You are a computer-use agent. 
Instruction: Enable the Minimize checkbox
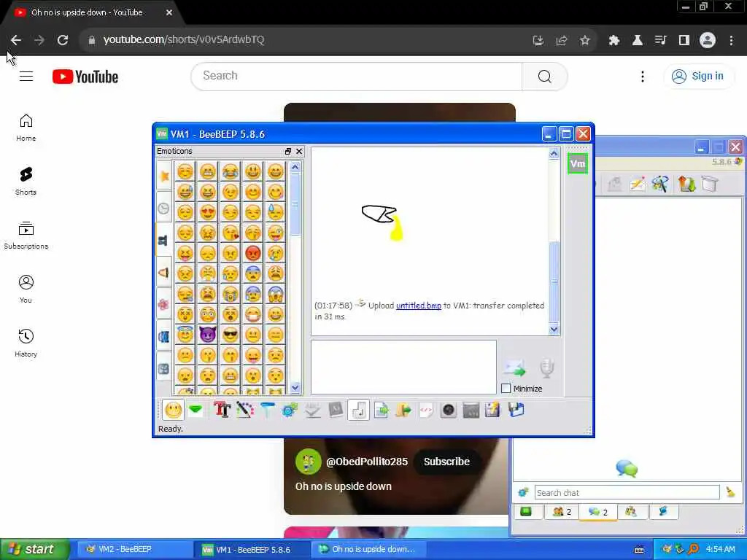[x=506, y=389]
